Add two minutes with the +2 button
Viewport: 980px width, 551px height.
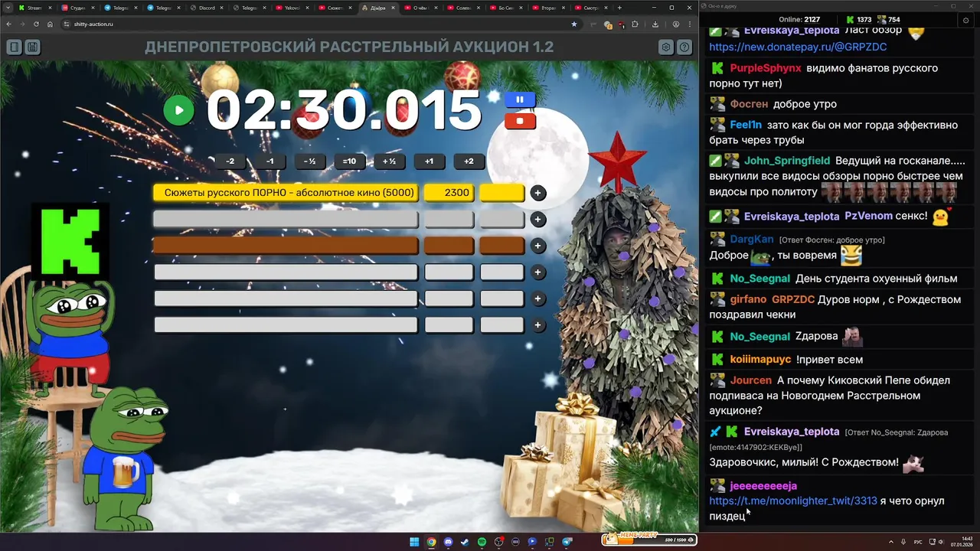point(469,161)
